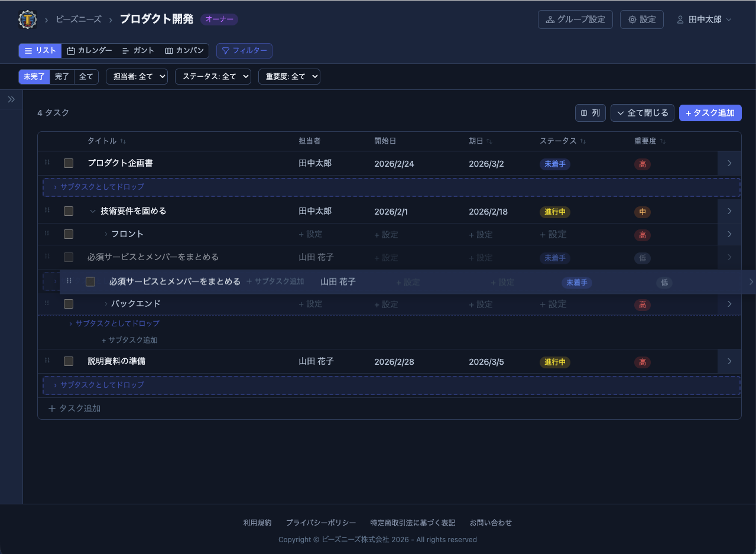Click the + タスク追加 blue button

tap(710, 113)
